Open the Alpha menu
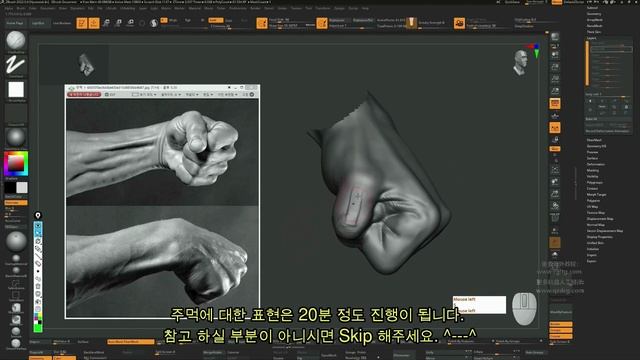Viewport: 640px width, 360px height. (9, 8)
